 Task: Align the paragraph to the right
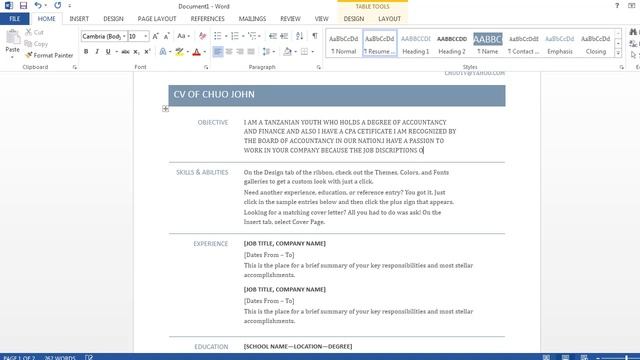(x=240, y=52)
